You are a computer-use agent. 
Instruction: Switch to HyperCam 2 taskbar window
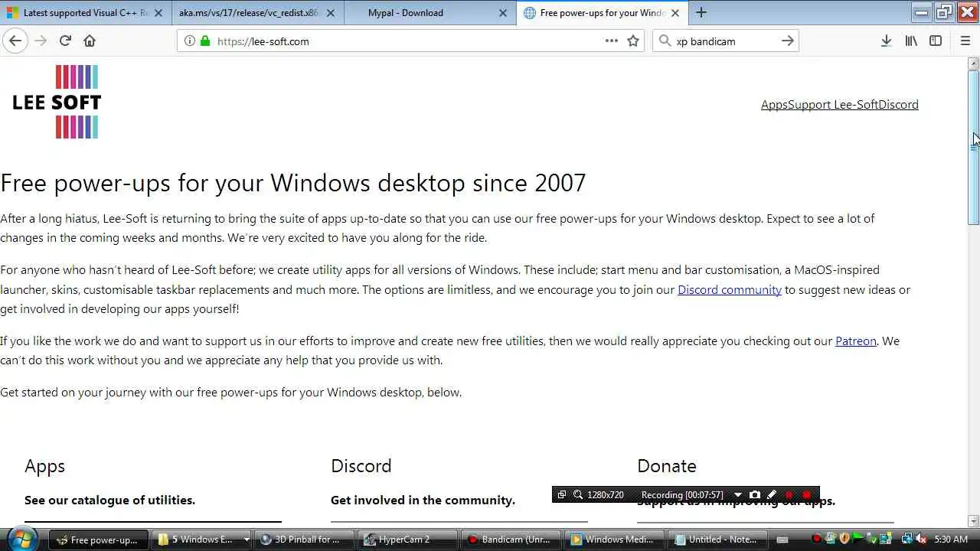(x=407, y=540)
